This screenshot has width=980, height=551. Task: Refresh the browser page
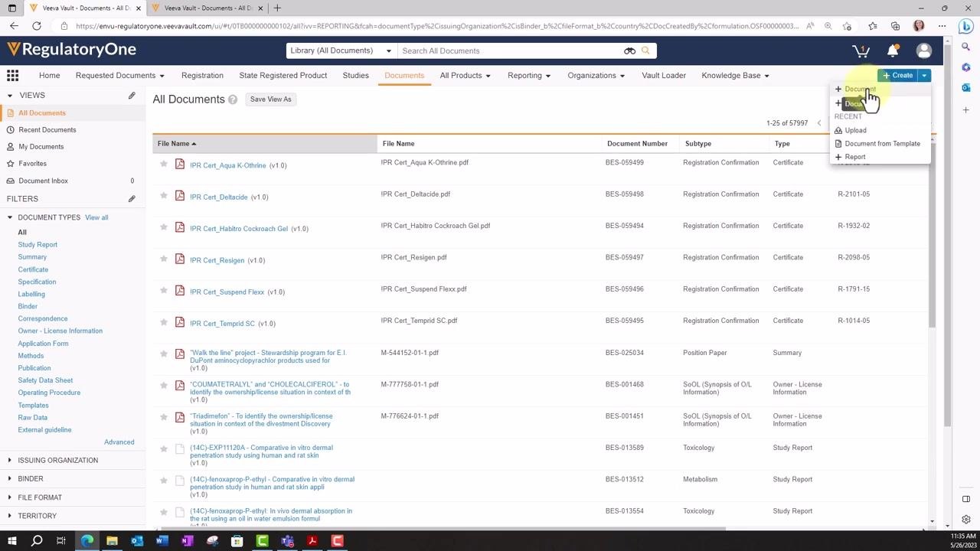click(x=37, y=26)
